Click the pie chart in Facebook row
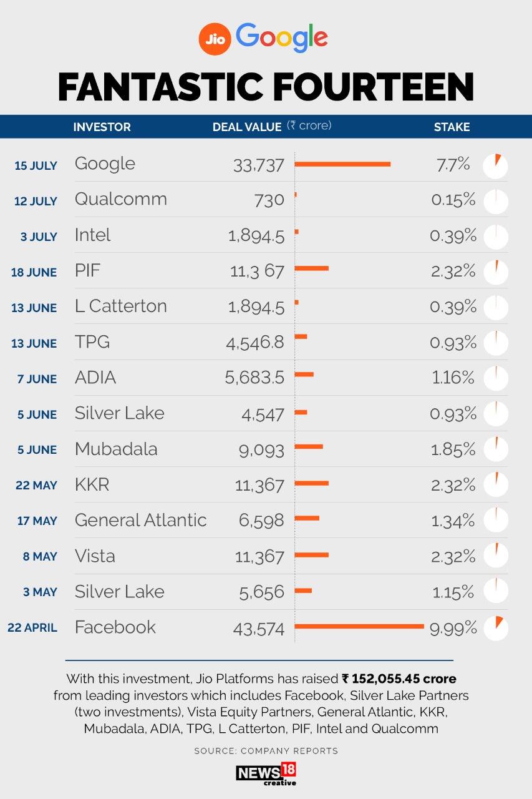 496,628
